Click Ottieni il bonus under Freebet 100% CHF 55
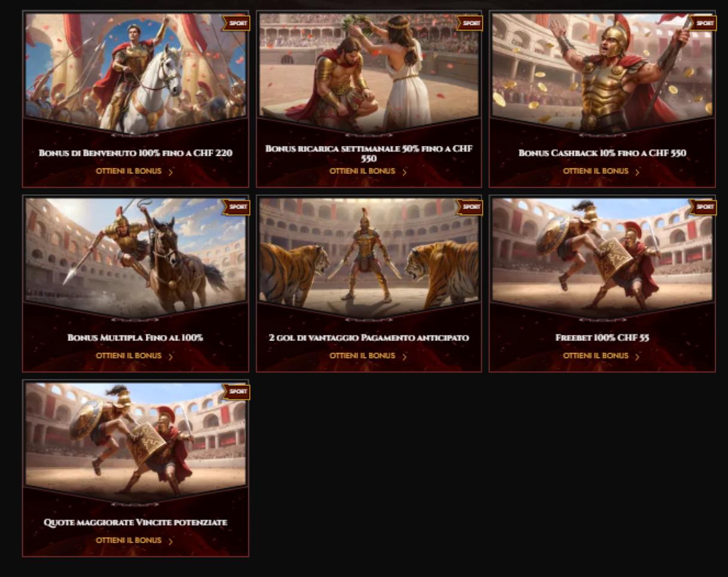 [x=595, y=356]
